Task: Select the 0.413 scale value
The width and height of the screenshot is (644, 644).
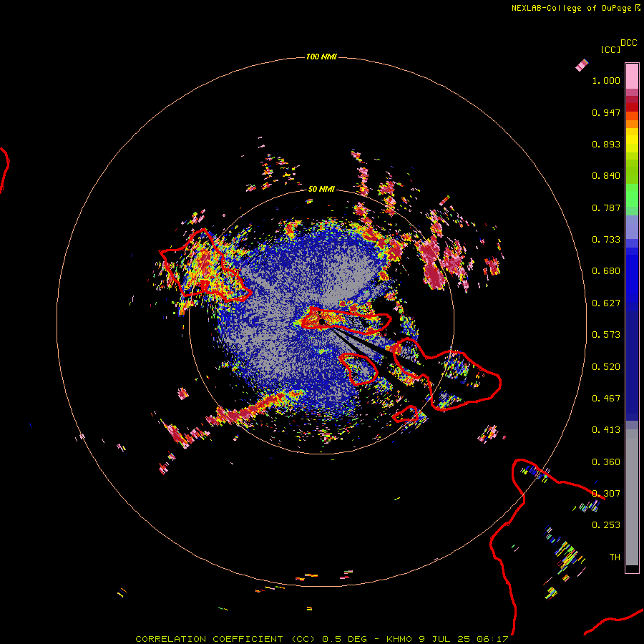Action: (606, 430)
